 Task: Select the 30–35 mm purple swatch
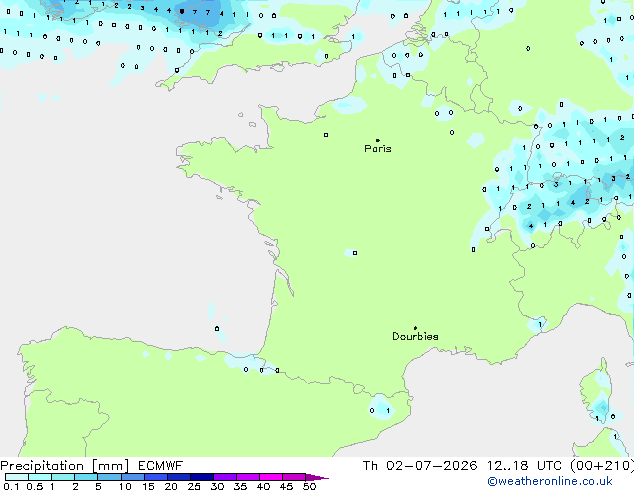[224, 477]
